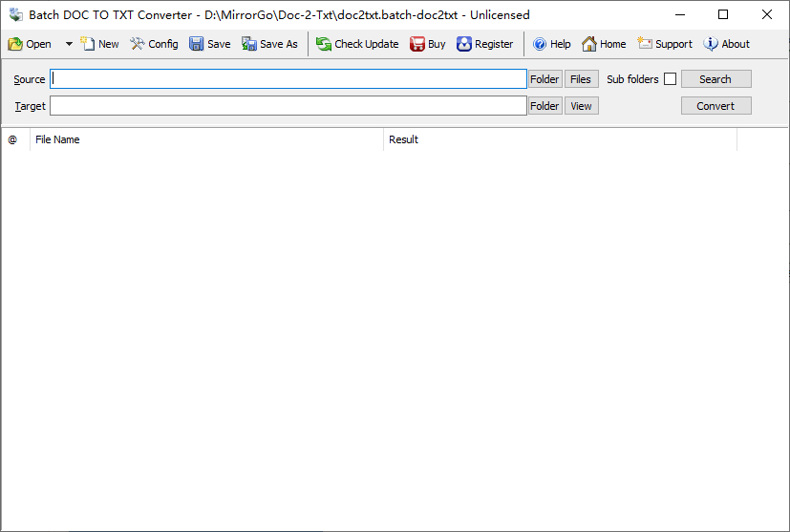790x532 pixels.
Task: Click the @ column header
Action: click(x=15, y=139)
